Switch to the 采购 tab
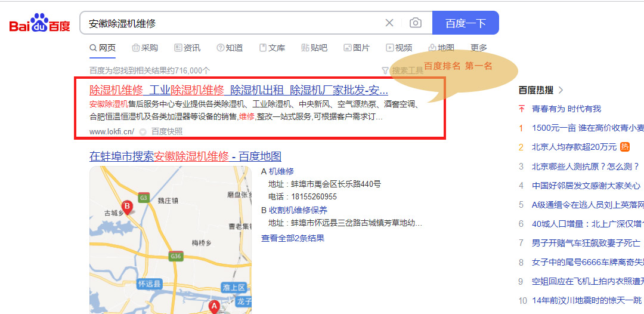The width and height of the screenshot is (644, 314). coord(145,48)
